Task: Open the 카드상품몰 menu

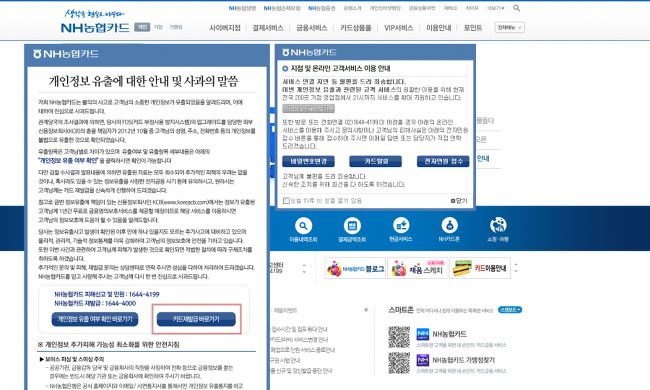Action: [356, 28]
